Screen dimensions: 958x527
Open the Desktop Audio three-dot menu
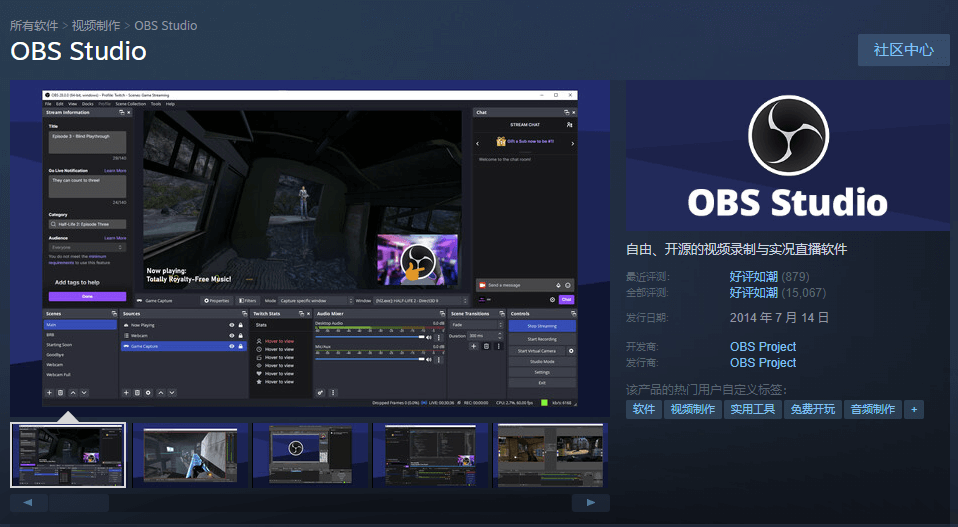439,337
